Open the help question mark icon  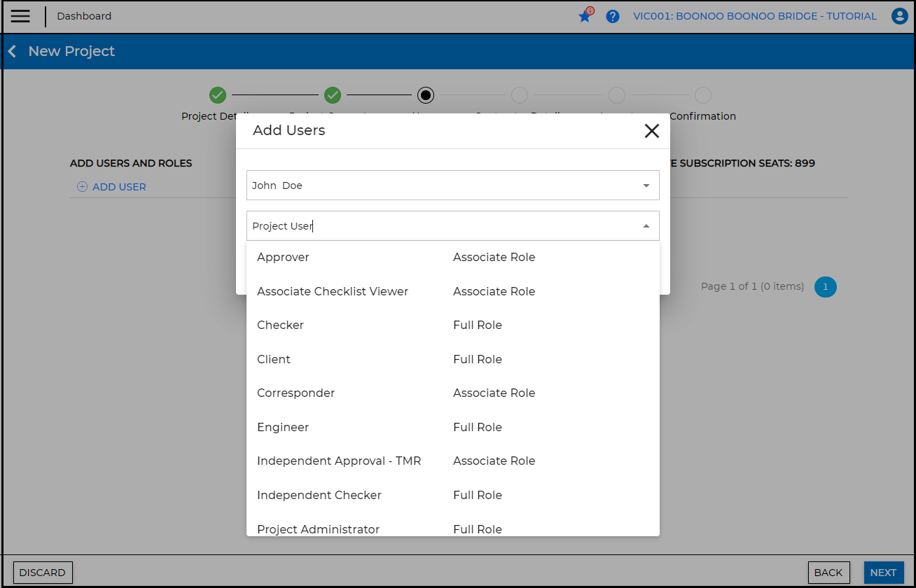tap(613, 16)
